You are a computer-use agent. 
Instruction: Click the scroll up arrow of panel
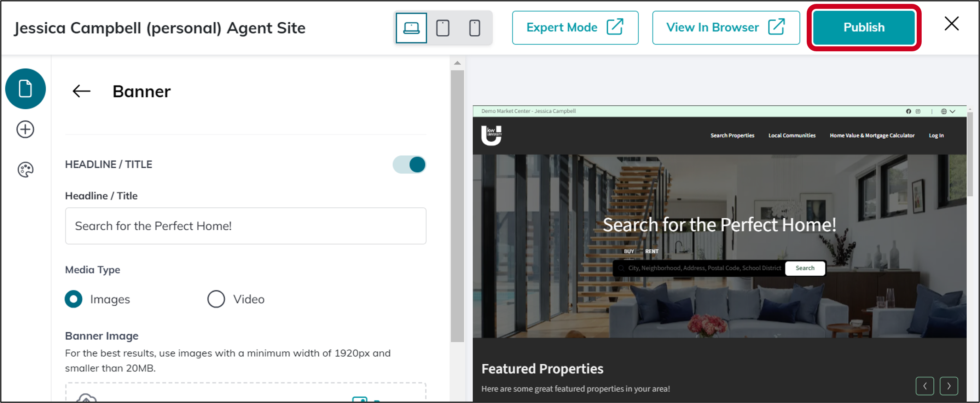457,63
